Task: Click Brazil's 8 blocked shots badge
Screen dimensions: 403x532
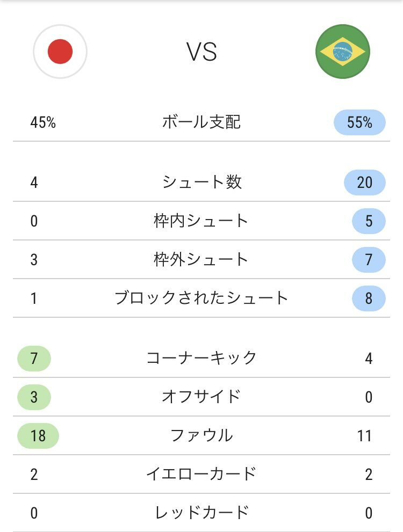Action: coord(369,298)
